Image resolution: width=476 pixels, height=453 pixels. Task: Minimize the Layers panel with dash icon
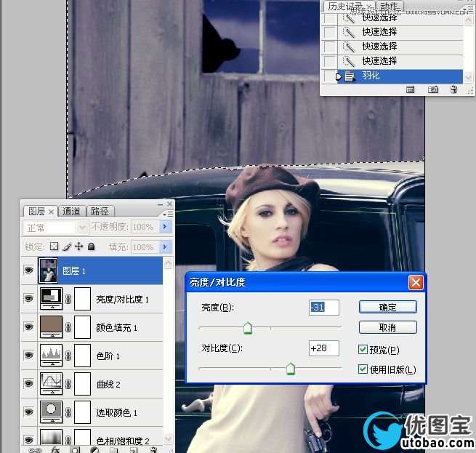click(161, 205)
